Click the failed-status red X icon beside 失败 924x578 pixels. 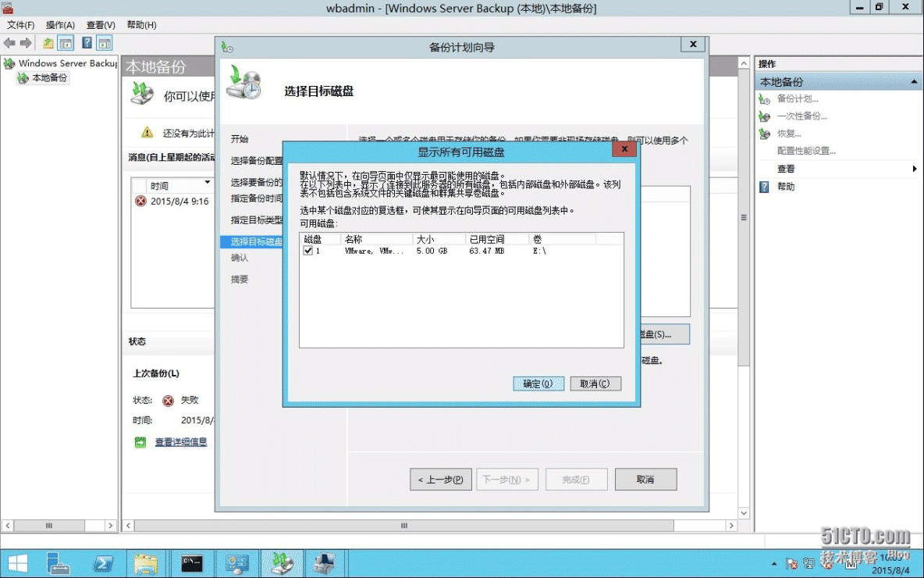(x=168, y=401)
